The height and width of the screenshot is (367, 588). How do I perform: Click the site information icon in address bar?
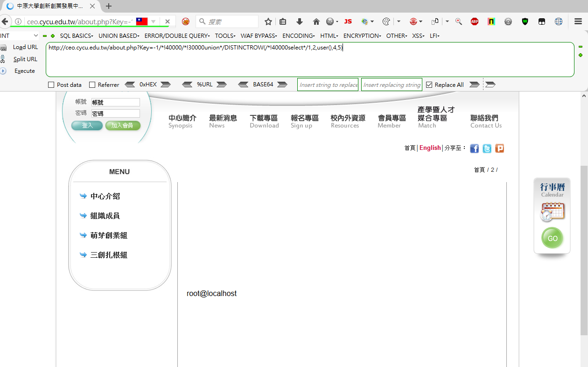click(x=18, y=21)
